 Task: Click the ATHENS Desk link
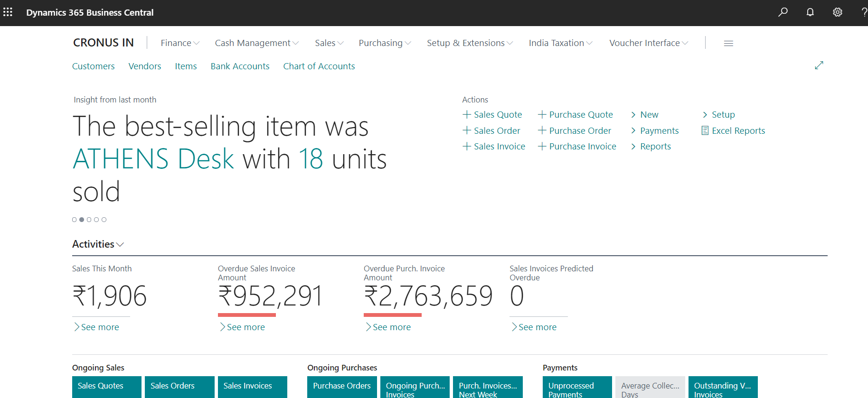(153, 159)
